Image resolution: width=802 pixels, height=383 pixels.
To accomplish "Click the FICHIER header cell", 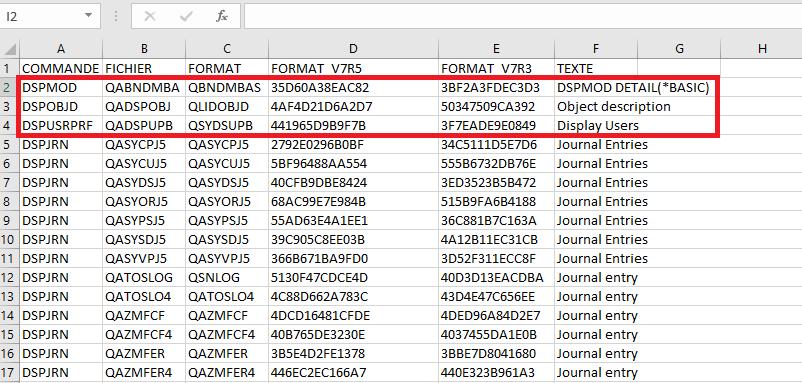I will (144, 68).
